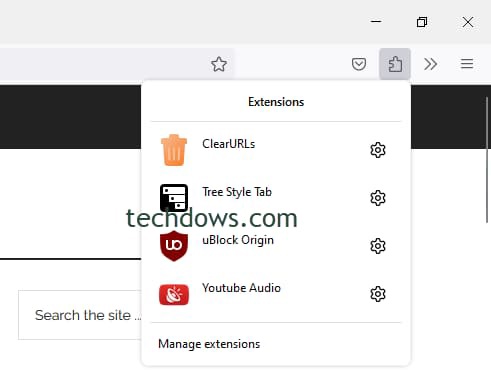Open the Save to Pocket icon

[x=359, y=64]
